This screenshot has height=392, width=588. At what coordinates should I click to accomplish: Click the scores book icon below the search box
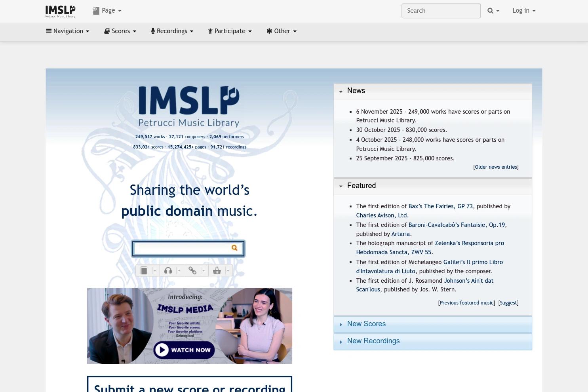[144, 270]
